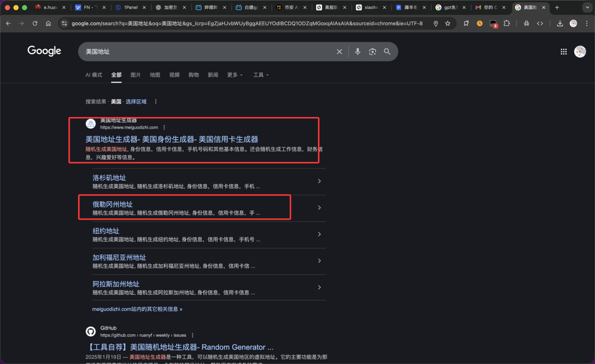Viewport: 595px width, 364px height.
Task: Click the github.com › ruanyf breadcrumb URL
Action: pyautogui.click(x=143, y=335)
